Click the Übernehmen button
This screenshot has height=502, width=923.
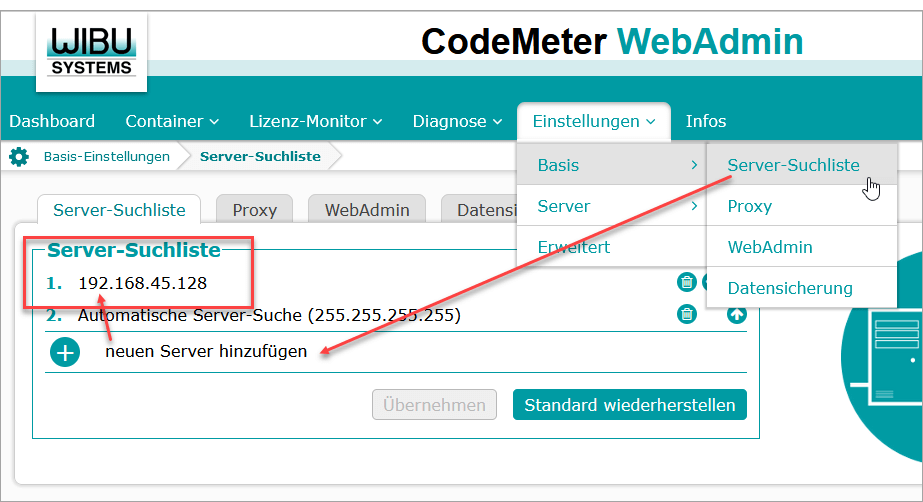(434, 405)
